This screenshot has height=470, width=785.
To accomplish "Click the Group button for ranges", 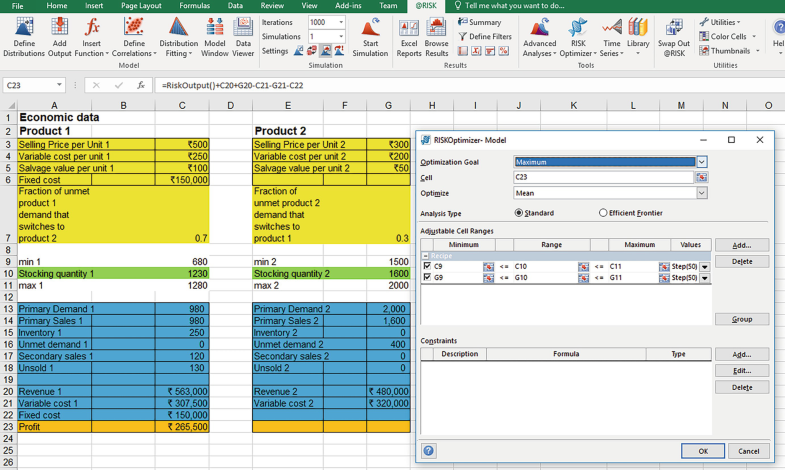I will tap(741, 319).
